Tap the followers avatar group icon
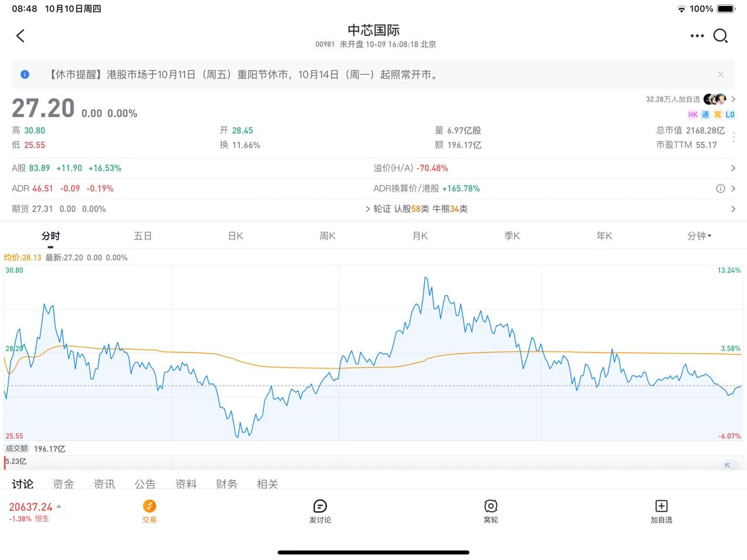This screenshot has height=560, width=747. 715,99
